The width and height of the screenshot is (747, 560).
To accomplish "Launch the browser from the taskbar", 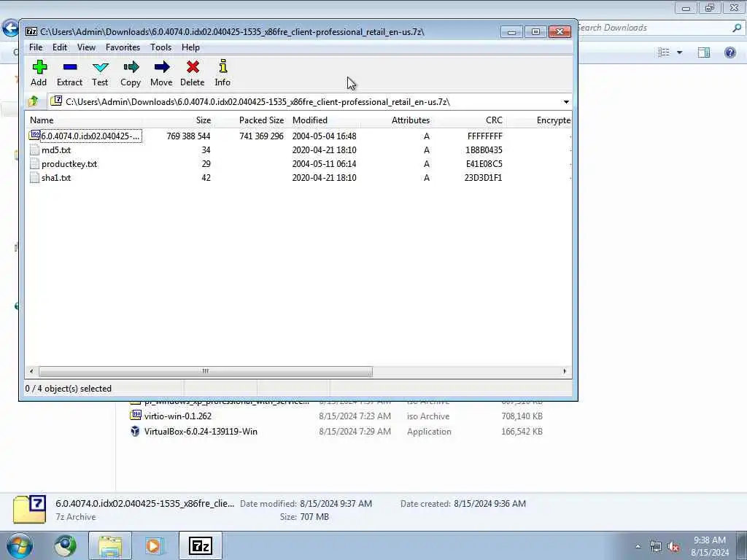I will (65, 545).
